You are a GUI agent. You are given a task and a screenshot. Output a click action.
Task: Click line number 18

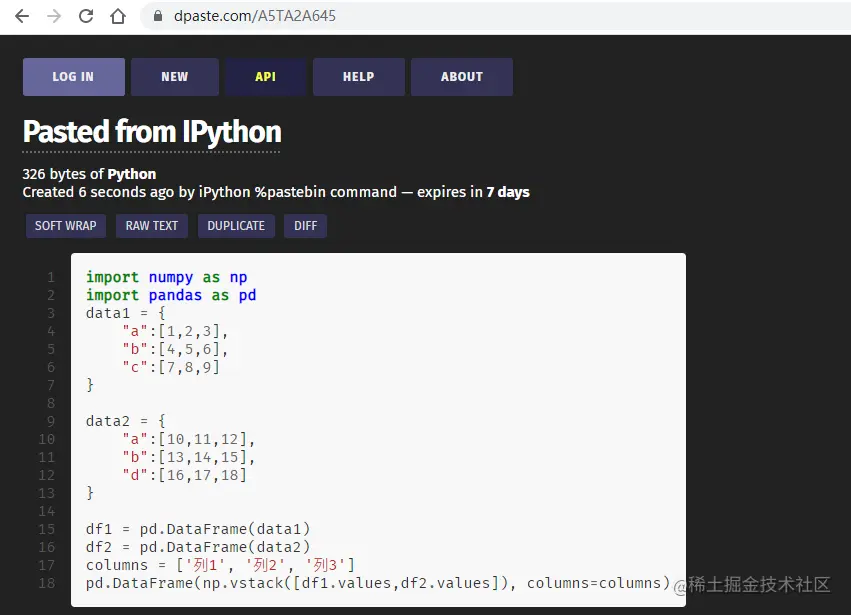click(x=47, y=583)
